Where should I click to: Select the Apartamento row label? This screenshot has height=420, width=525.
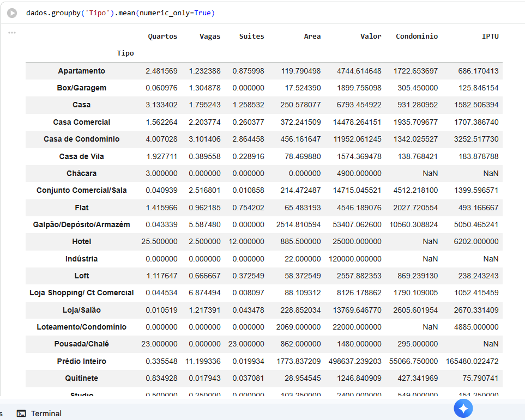(81, 71)
